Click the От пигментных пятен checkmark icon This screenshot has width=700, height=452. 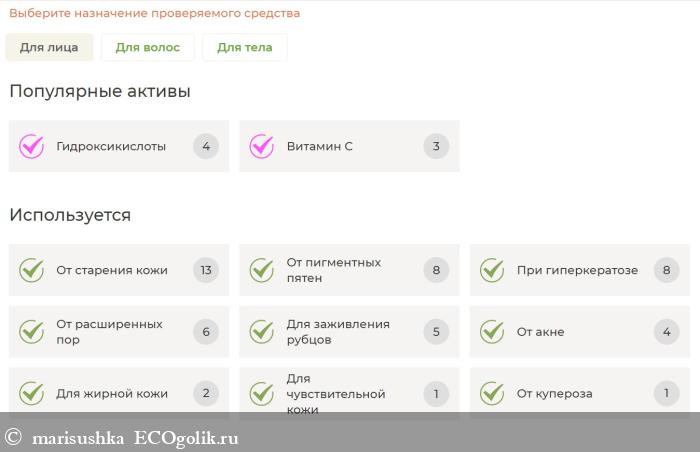click(x=262, y=270)
